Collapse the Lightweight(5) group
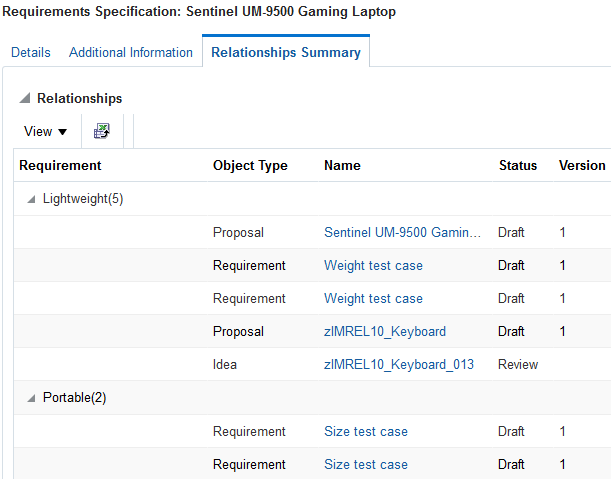This screenshot has height=479, width=611. (30, 199)
